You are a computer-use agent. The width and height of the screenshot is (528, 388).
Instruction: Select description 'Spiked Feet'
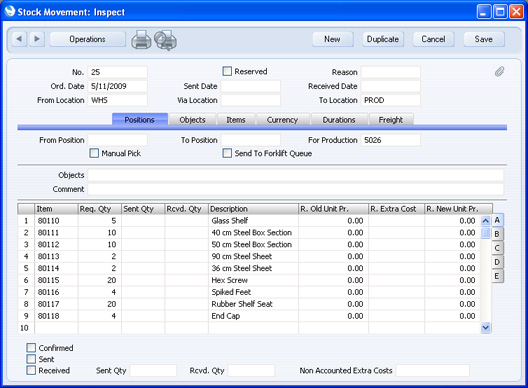253,292
